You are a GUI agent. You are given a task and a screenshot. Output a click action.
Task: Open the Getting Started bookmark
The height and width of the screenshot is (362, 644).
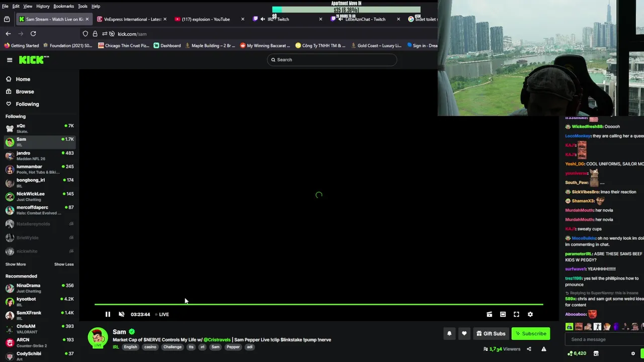coord(21,46)
